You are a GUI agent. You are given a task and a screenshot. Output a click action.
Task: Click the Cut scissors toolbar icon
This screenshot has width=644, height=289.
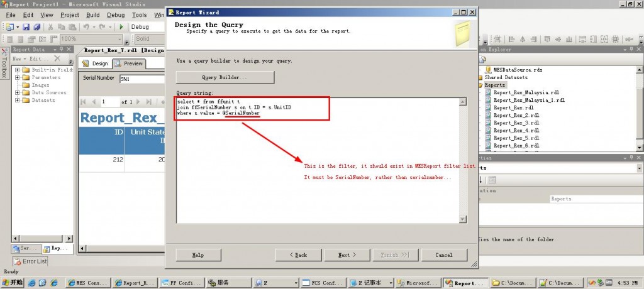point(50,27)
